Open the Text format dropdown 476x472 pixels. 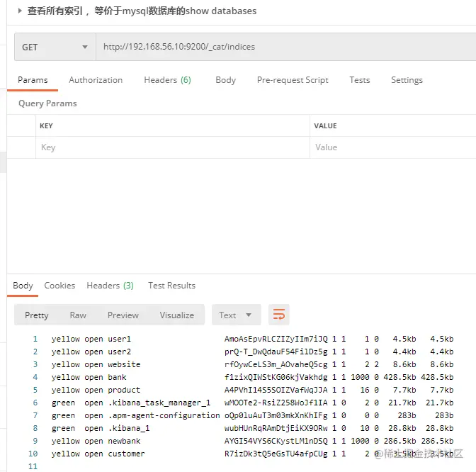[236, 315]
